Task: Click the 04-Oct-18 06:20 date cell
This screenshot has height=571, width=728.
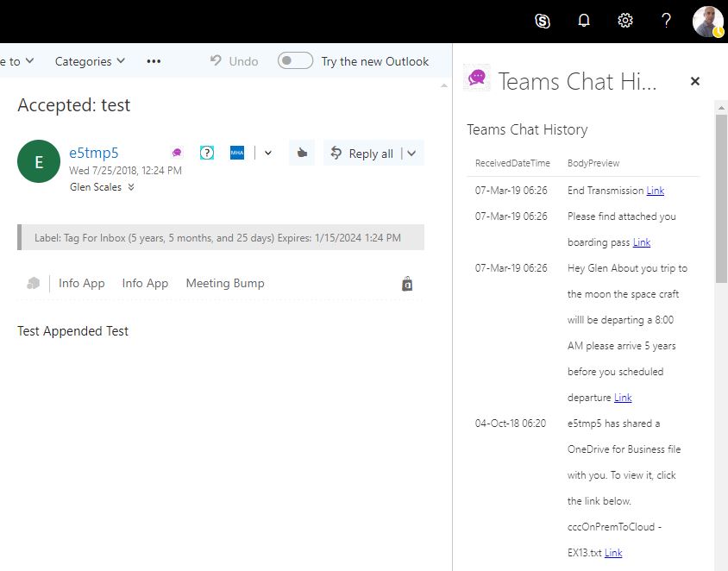Action: pos(511,424)
